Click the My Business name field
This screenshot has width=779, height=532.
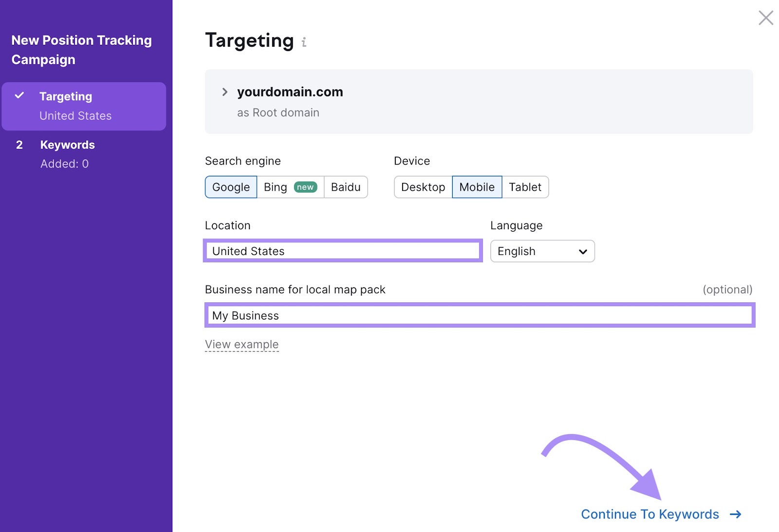(x=479, y=315)
